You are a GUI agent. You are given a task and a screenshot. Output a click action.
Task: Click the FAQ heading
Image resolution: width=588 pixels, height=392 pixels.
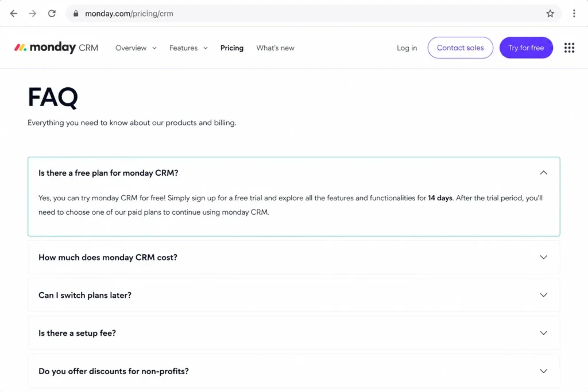(x=53, y=97)
